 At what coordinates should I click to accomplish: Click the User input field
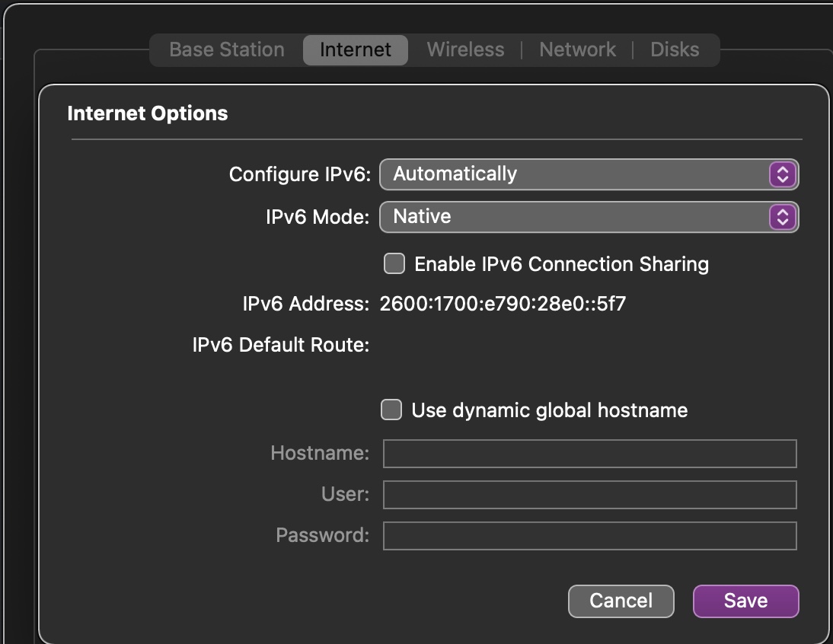[590, 494]
